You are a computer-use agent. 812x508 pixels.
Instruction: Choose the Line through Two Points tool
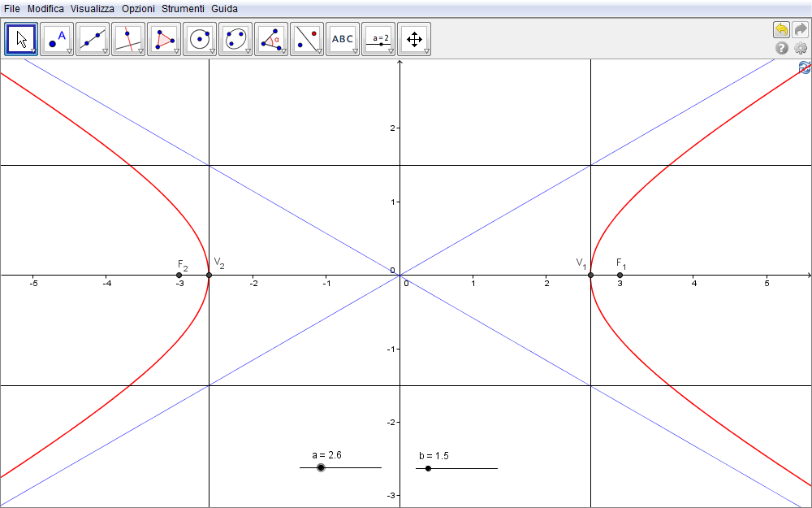pyautogui.click(x=93, y=38)
